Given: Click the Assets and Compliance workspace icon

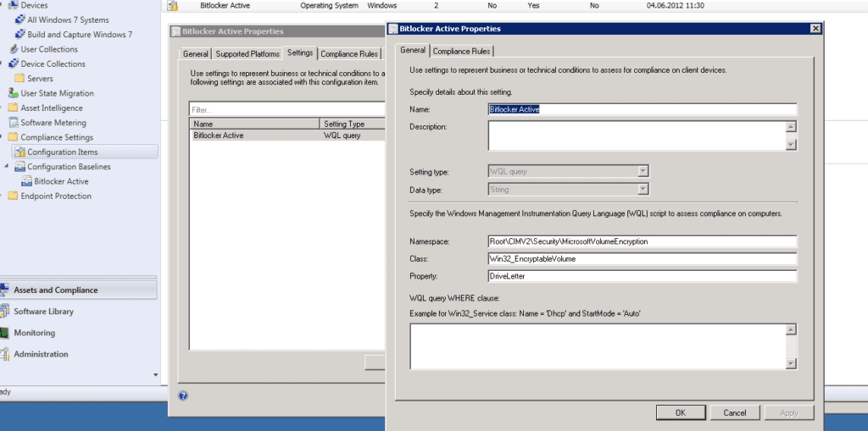Looking at the screenshot, I should click(4, 290).
